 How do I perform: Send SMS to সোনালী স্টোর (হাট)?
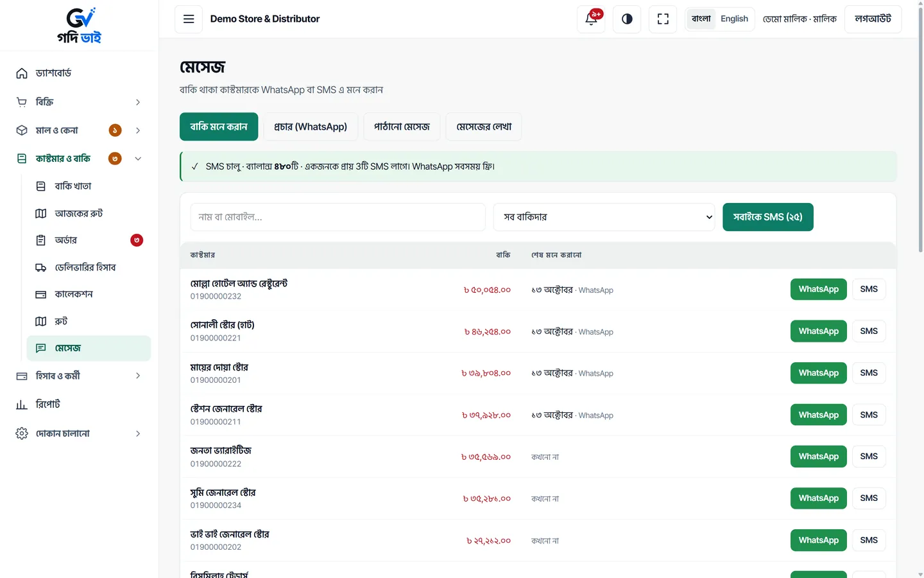869,331
